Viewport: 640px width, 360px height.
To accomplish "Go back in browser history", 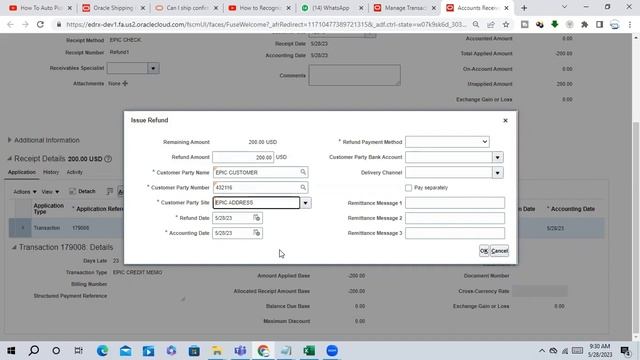I will (x=11, y=24).
